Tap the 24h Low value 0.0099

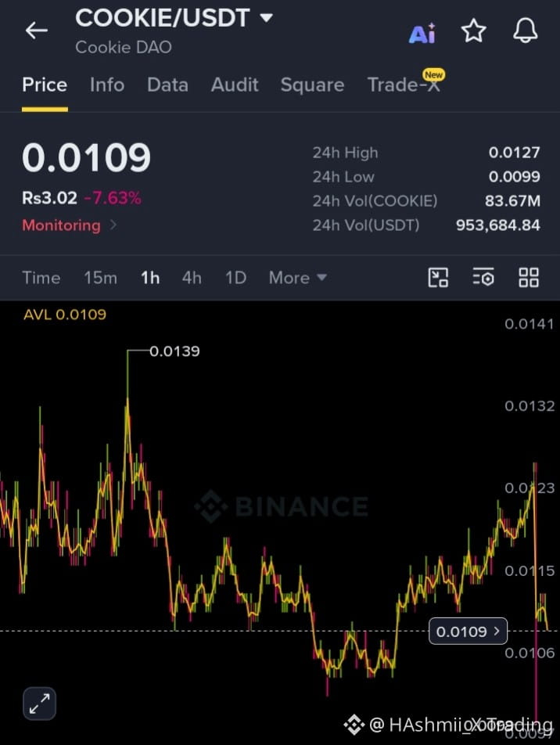point(515,177)
